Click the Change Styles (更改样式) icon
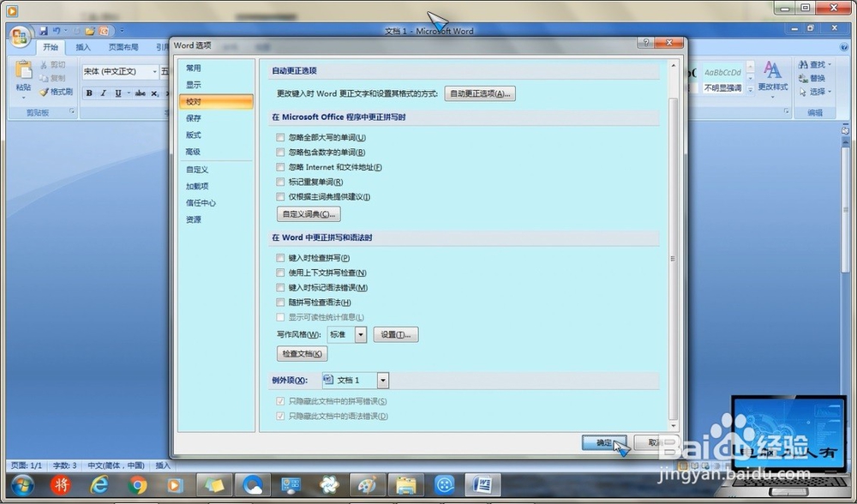The width and height of the screenshot is (857, 504). point(772,70)
